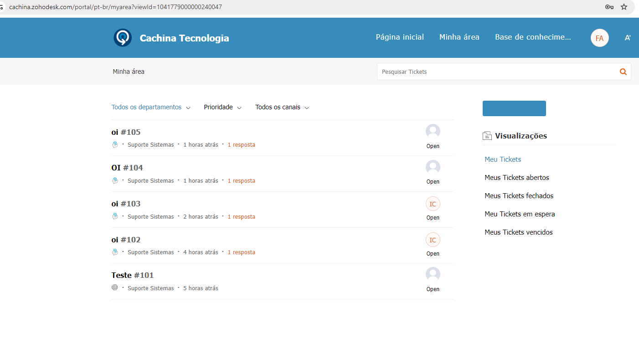Open ticket Teste #101
The width and height of the screenshot is (639, 364).
(133, 275)
